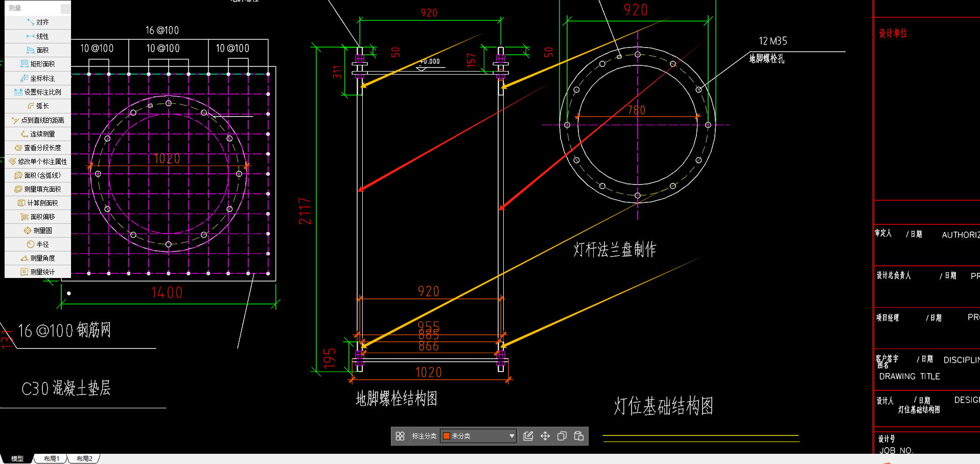Select 面积(含弧线) area with arcs tool
Viewport: 980px width, 464px height.
pyautogui.click(x=38, y=175)
